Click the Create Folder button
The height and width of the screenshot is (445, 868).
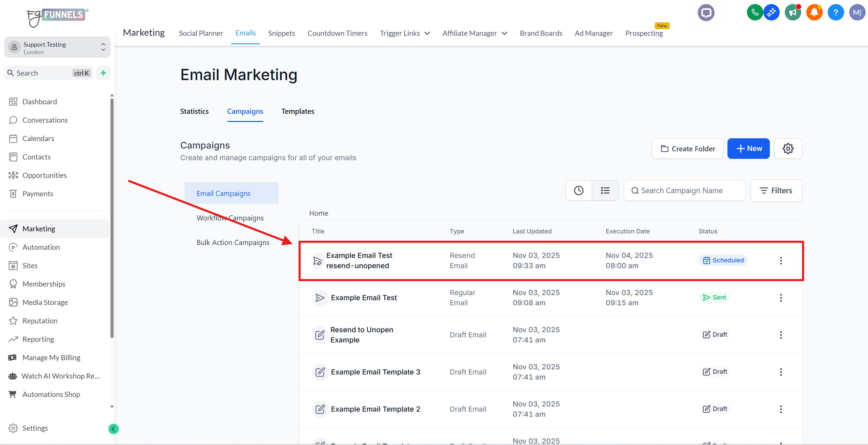[687, 149]
